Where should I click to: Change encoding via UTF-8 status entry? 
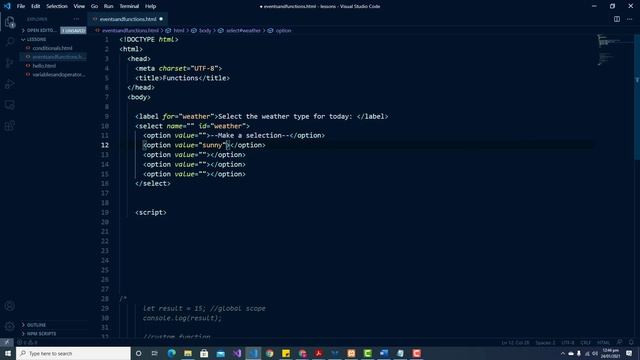(x=568, y=342)
